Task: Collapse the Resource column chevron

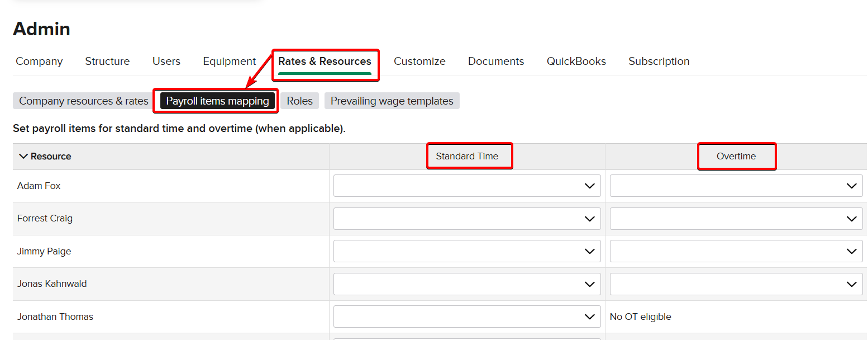Action: (23, 157)
